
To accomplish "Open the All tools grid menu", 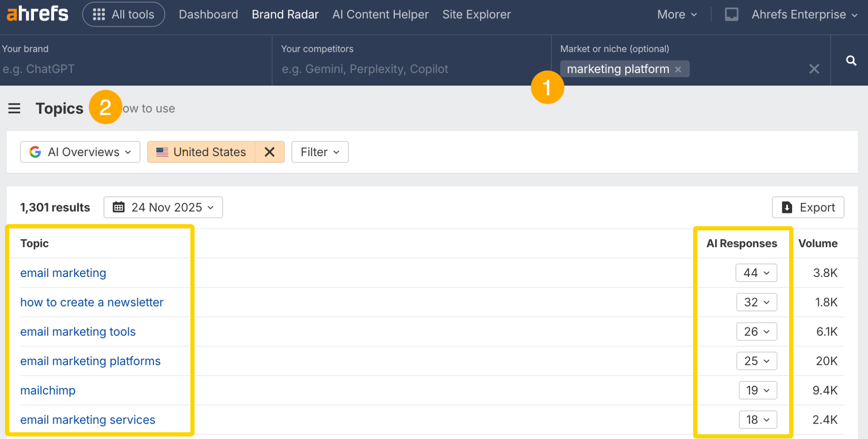I will [x=123, y=14].
